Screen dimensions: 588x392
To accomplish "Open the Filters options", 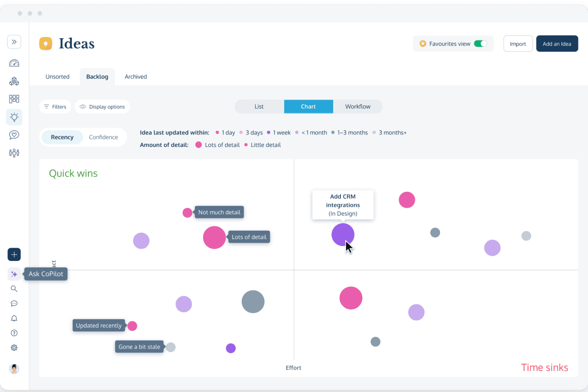I will (55, 106).
